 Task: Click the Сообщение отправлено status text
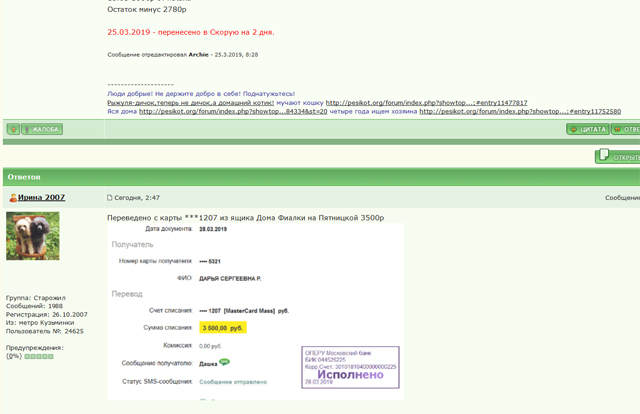pyautogui.click(x=233, y=382)
